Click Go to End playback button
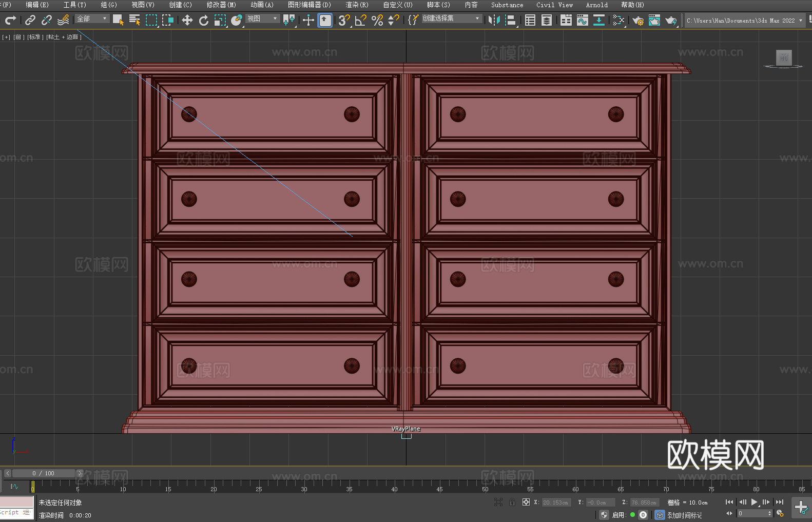 click(x=780, y=502)
